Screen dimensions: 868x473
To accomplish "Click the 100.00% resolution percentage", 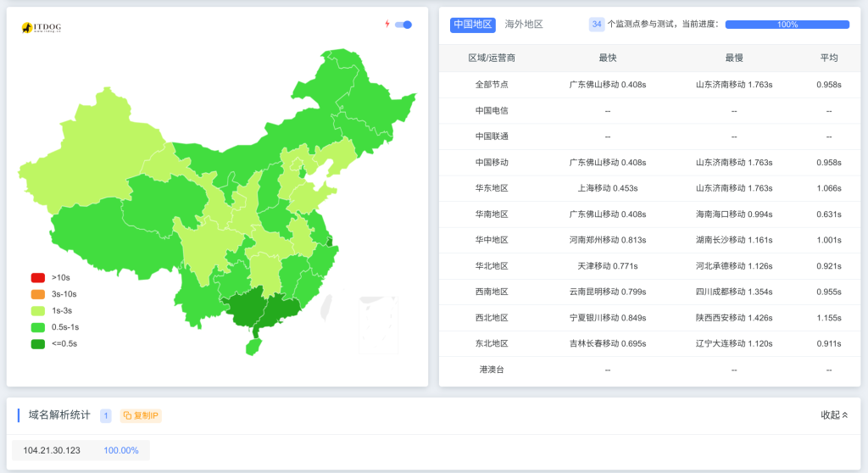I will 121,450.
